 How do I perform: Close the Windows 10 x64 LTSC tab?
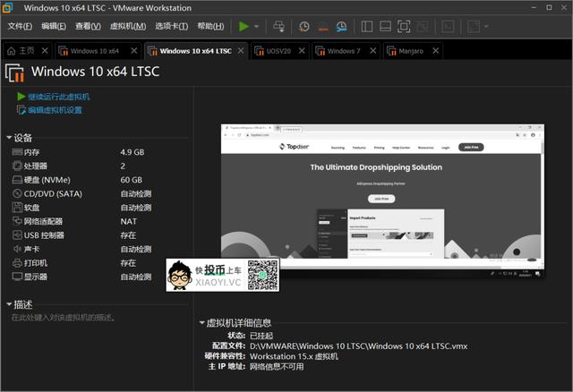[241, 51]
